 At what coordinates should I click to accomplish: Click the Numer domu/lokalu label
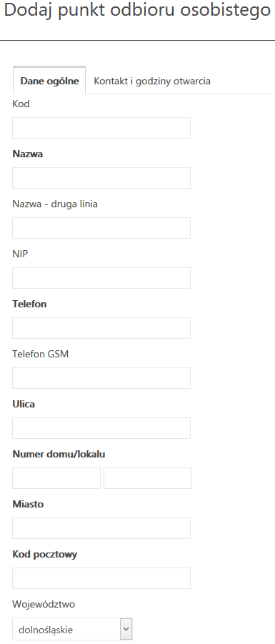59,455
